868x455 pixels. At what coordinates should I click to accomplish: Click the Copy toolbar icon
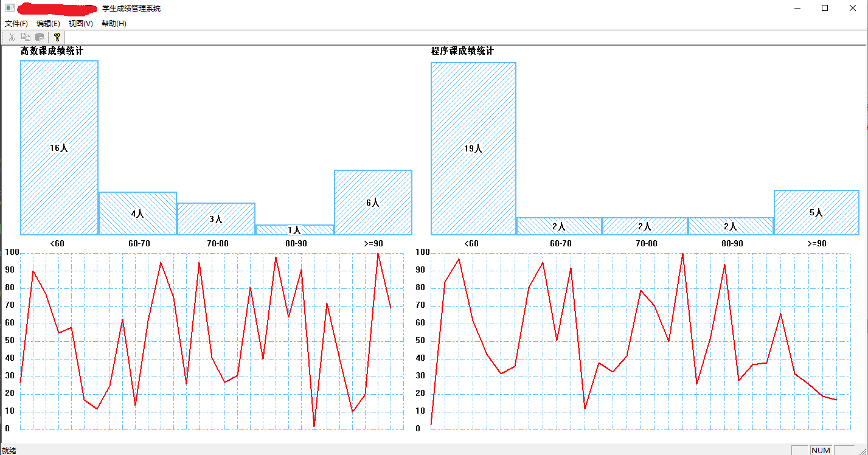(26, 37)
